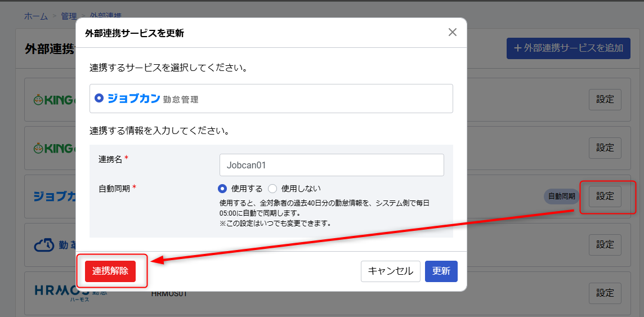Viewport: 644px width, 317px height.
Task: Click the 連携名 input field containing Jobcan01
Action: point(331,165)
